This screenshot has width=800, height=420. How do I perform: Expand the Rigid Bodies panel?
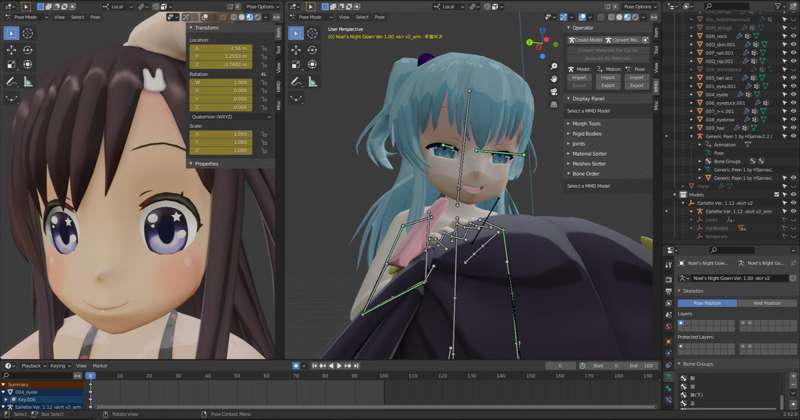click(x=587, y=134)
